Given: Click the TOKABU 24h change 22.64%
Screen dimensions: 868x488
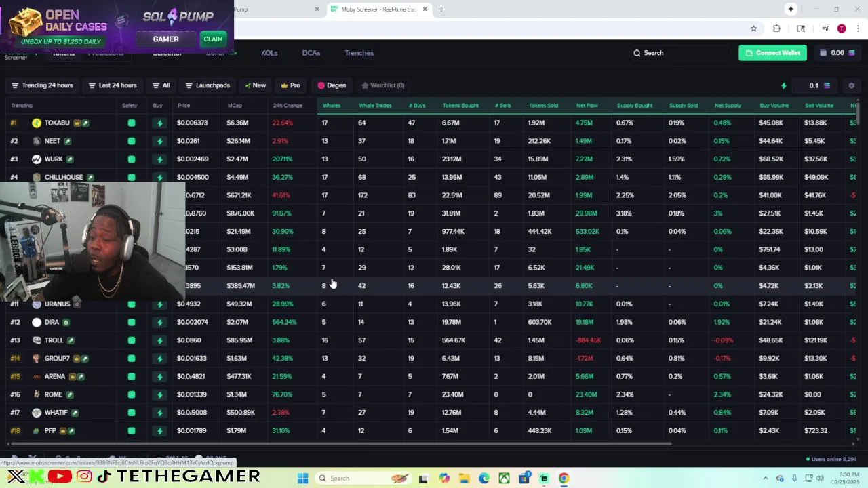Looking at the screenshot, I should coord(282,123).
